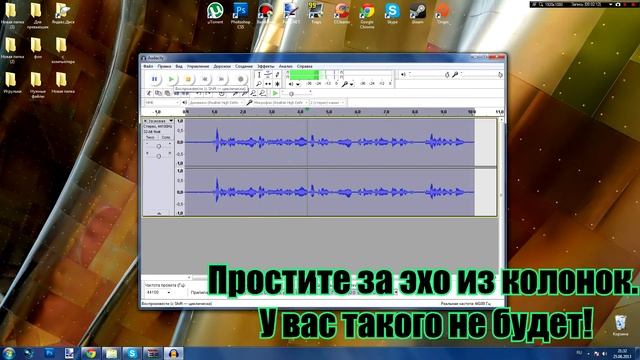Image resolution: width=640 pixels, height=360 pixels.
Task: Pause playback in Audacity
Action: [x=154, y=79]
